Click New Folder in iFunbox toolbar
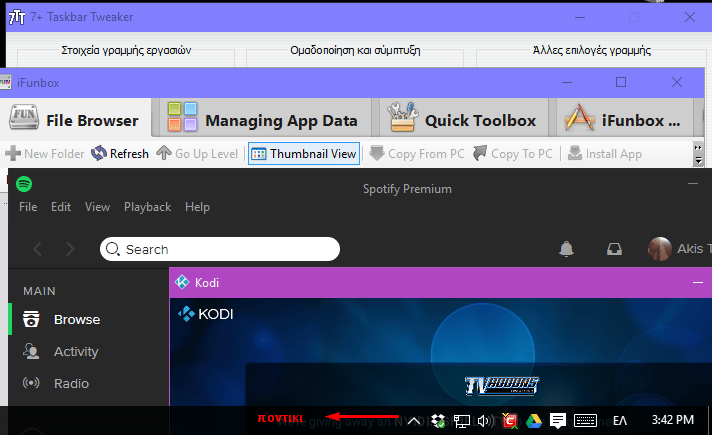 coord(44,154)
